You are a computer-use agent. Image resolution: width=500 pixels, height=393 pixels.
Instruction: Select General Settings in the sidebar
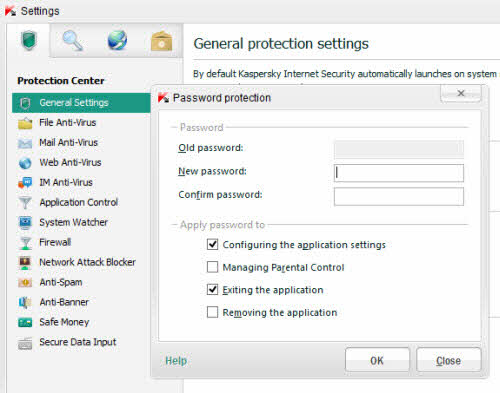[x=81, y=103]
